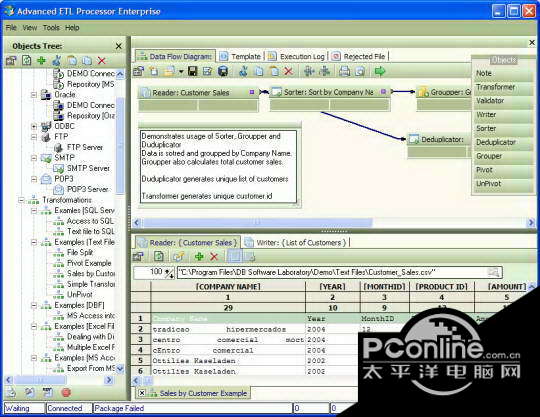Click the browse file icon beside CSV path

pyautogui.click(x=494, y=272)
